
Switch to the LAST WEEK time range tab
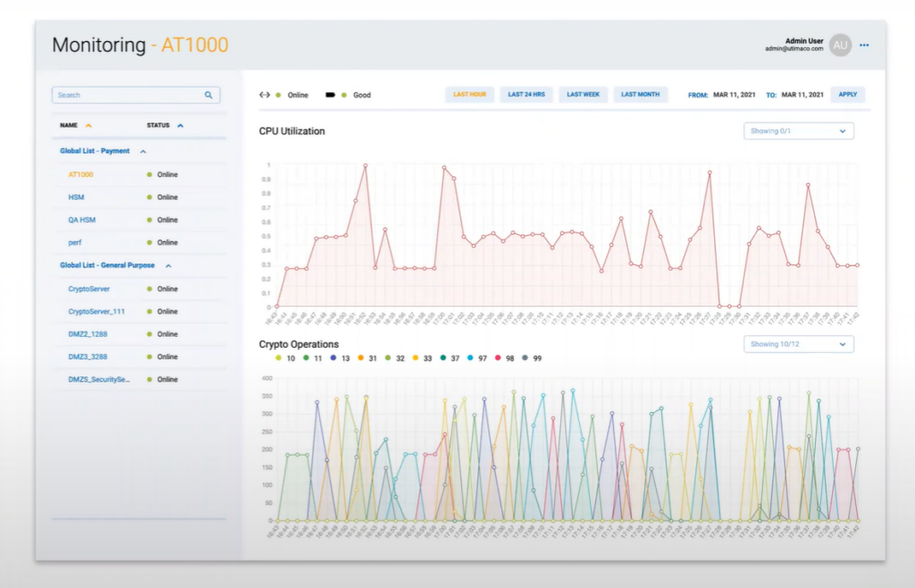tap(583, 94)
